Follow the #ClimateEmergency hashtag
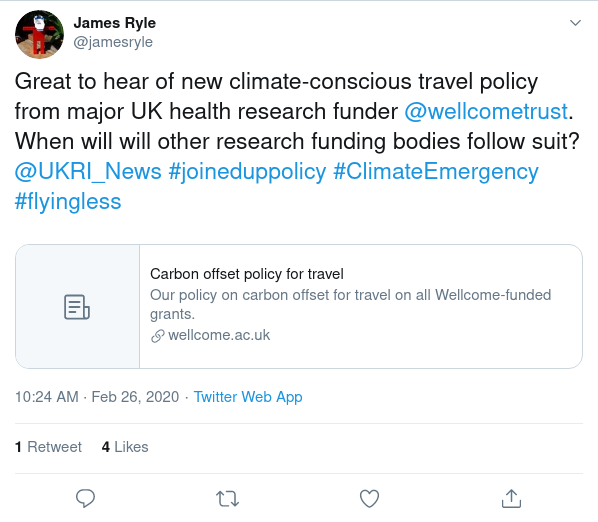This screenshot has height=522, width=598. point(436,172)
